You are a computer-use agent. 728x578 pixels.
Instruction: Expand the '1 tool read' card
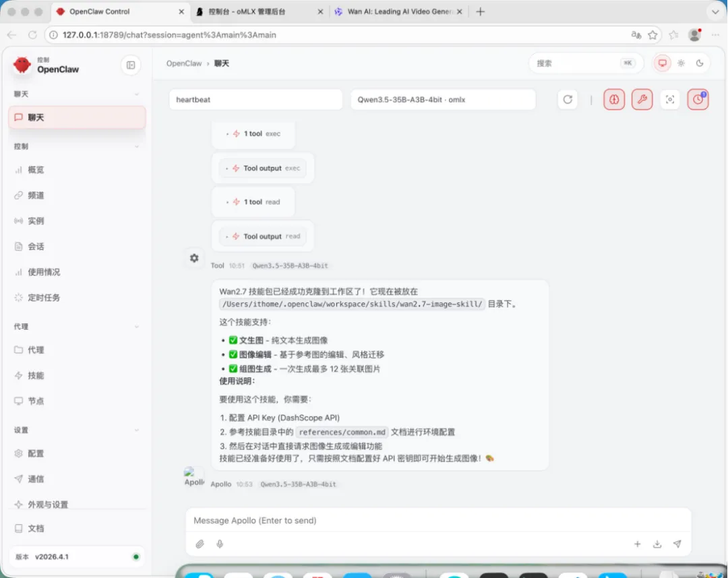(x=253, y=202)
